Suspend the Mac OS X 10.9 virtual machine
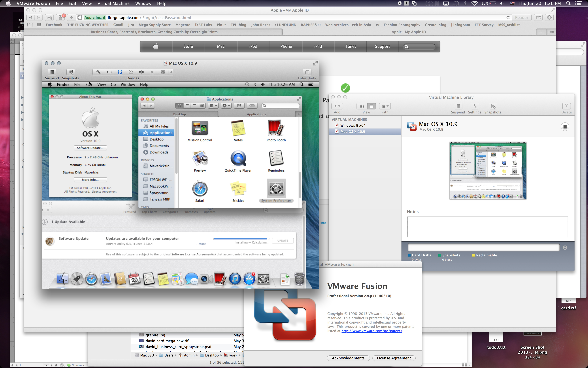The width and height of the screenshot is (588, 368). click(52, 72)
